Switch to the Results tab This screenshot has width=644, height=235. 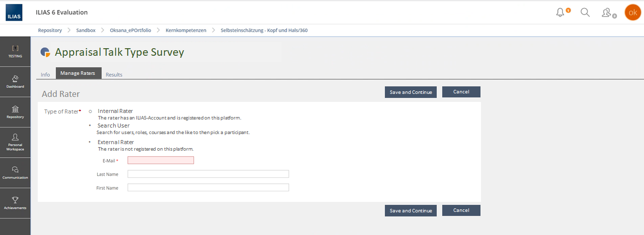click(x=114, y=74)
